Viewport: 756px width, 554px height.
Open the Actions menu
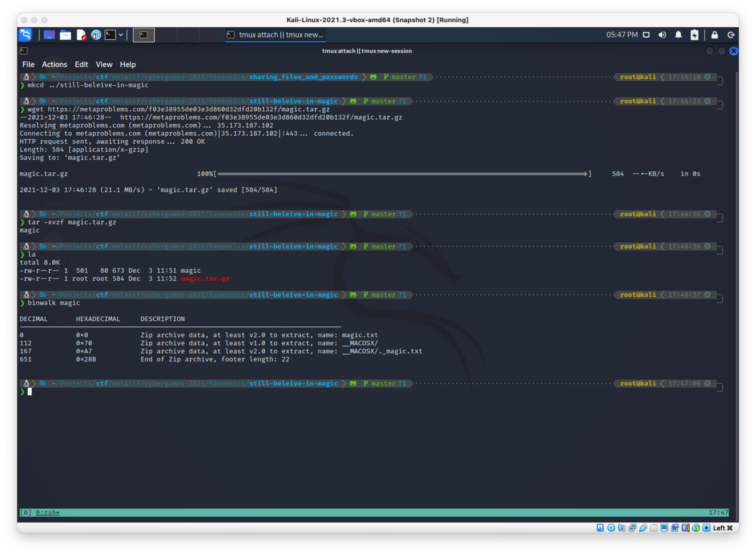tap(54, 64)
